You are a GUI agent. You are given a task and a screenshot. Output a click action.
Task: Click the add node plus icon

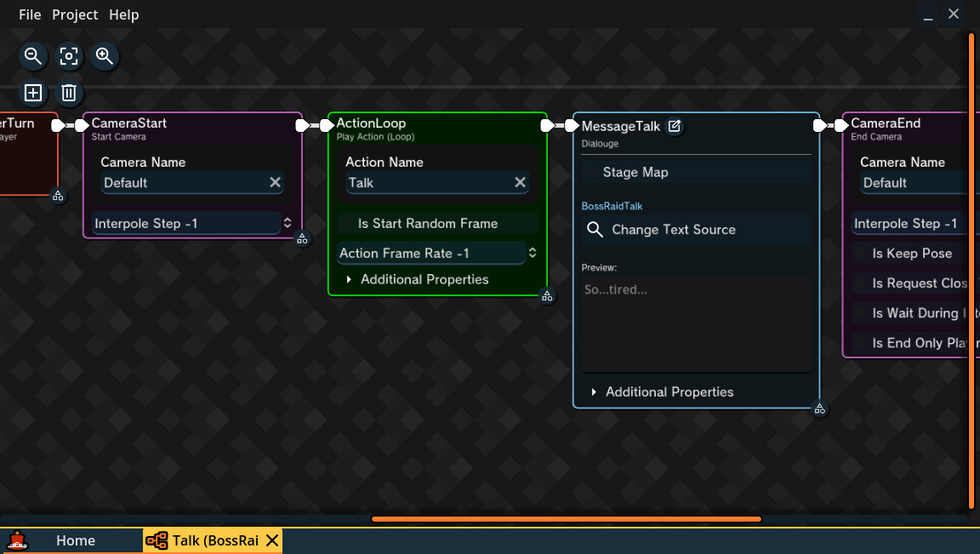pyautogui.click(x=33, y=93)
